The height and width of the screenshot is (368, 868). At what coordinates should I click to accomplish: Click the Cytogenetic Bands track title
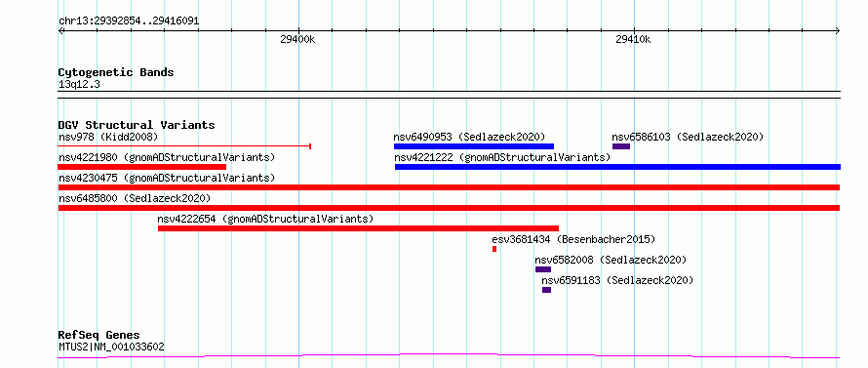click(x=116, y=72)
